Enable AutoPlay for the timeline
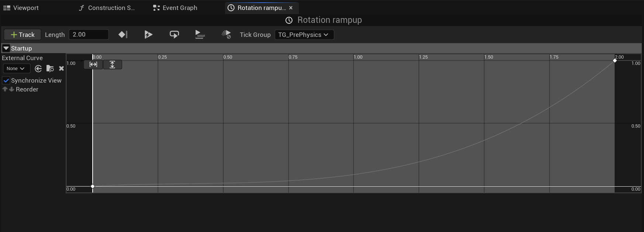644x232 pixels. [x=148, y=35]
